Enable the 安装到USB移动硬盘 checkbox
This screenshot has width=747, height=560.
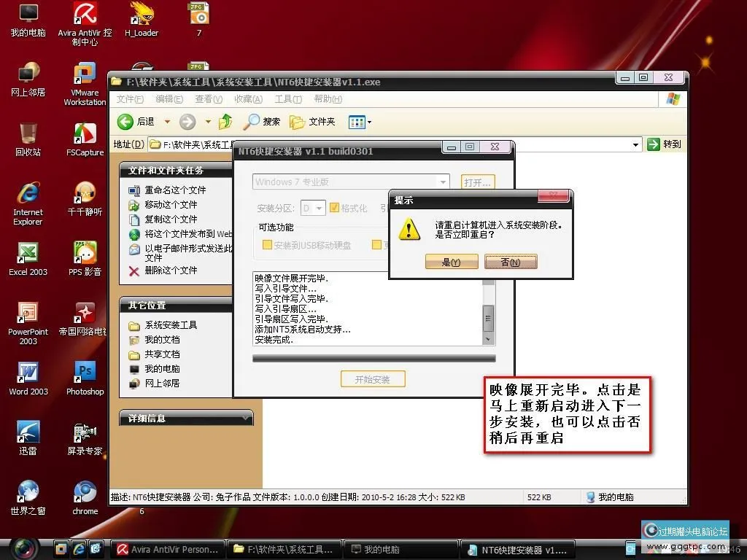click(266, 244)
